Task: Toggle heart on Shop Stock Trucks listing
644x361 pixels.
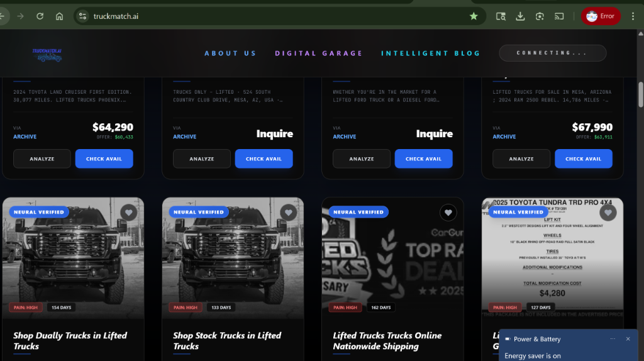Action: tap(288, 213)
